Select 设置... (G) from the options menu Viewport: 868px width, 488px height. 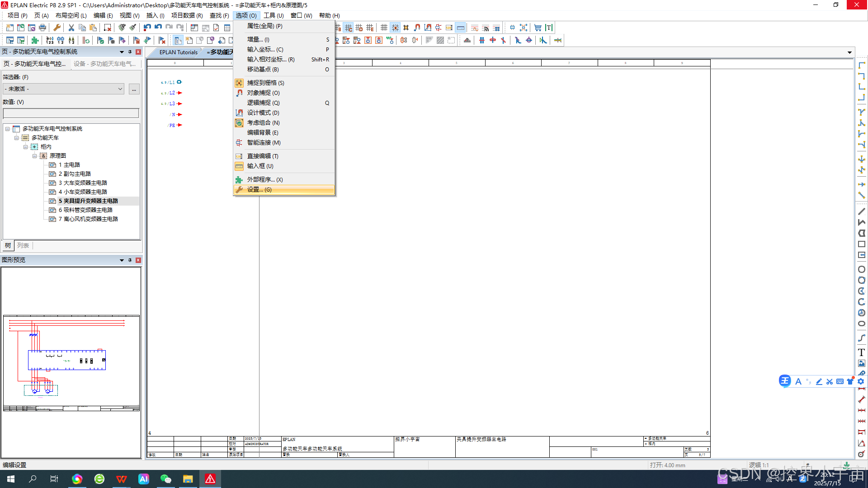[284, 190]
